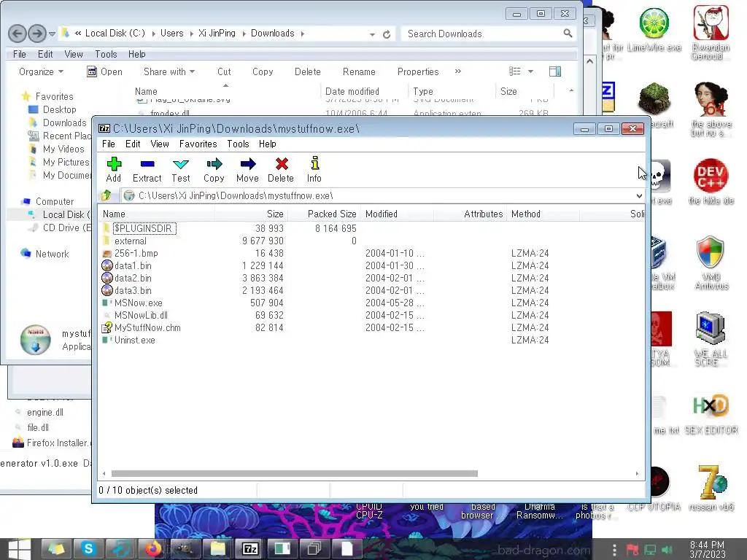Image resolution: width=747 pixels, height=560 pixels.
Task: Select the 256-1.bmp file
Action: 136,253
